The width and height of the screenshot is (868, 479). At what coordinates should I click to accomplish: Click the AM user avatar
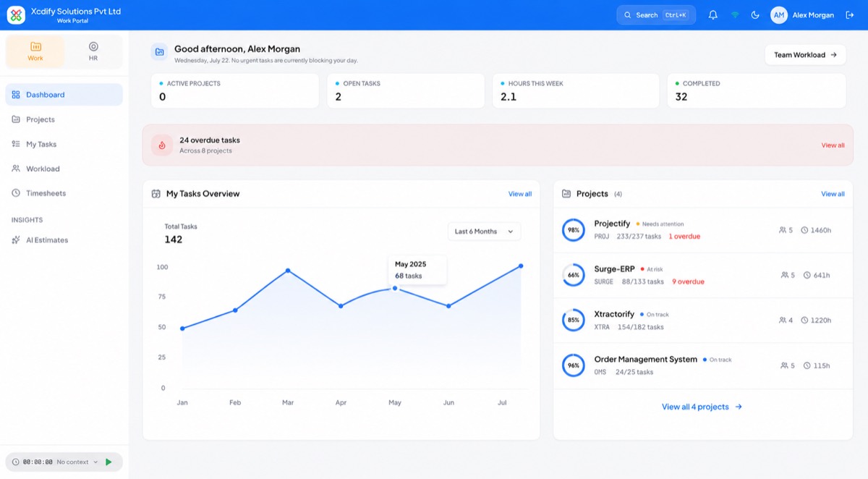pos(779,15)
